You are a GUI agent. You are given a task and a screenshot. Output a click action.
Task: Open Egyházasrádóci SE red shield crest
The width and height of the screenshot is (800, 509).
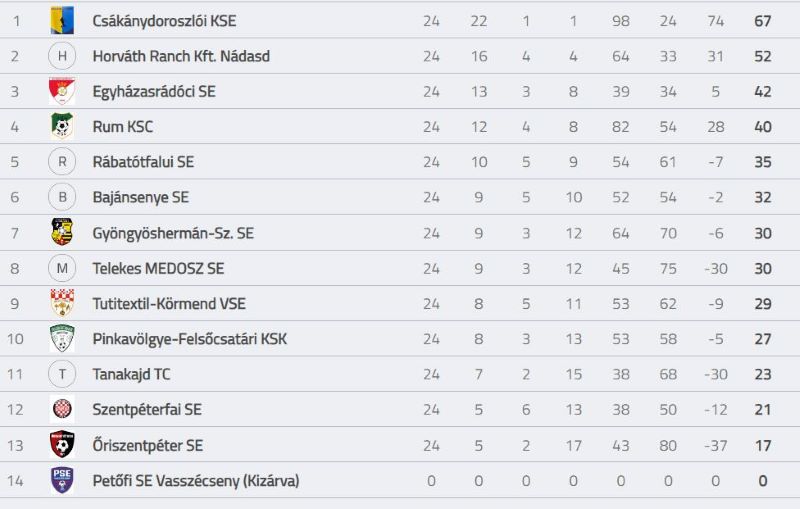(62, 91)
